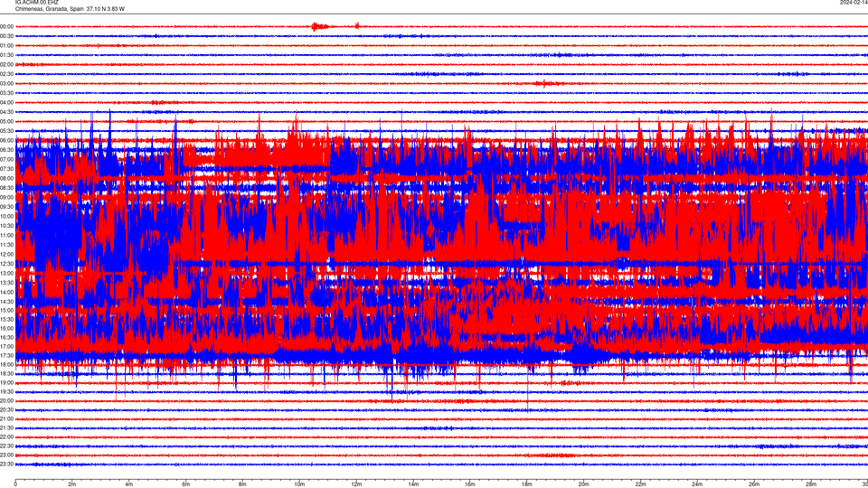Click the Chimeneas, Granada, Spain location text
The height and width of the screenshot is (488, 868).
(x=49, y=9)
